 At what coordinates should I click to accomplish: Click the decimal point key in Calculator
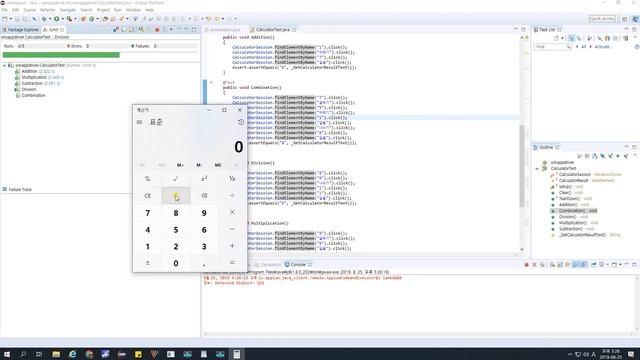tap(204, 263)
